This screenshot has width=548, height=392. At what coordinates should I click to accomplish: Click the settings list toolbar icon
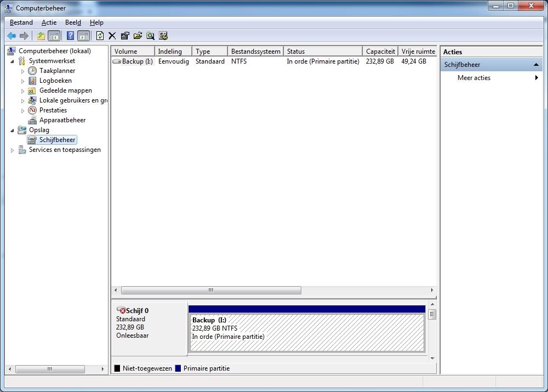pyautogui.click(x=163, y=36)
